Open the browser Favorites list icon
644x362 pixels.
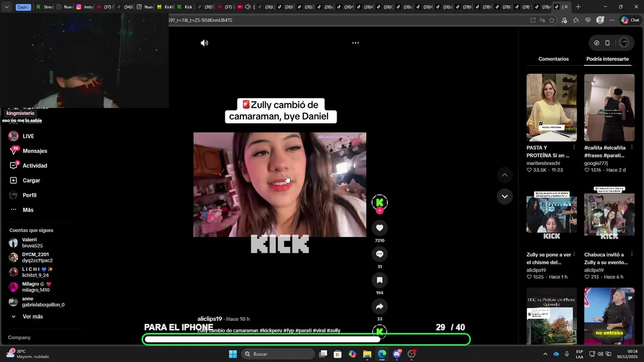[576, 20]
